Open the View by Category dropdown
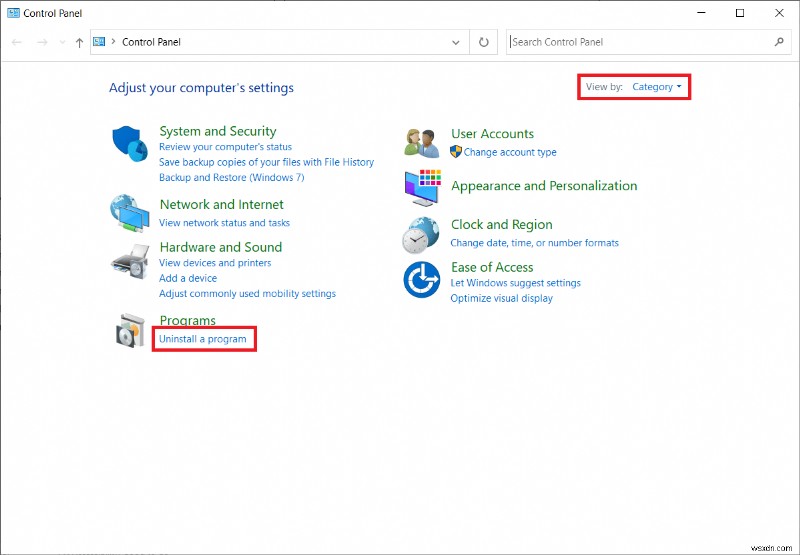This screenshot has width=800, height=555. [x=657, y=87]
